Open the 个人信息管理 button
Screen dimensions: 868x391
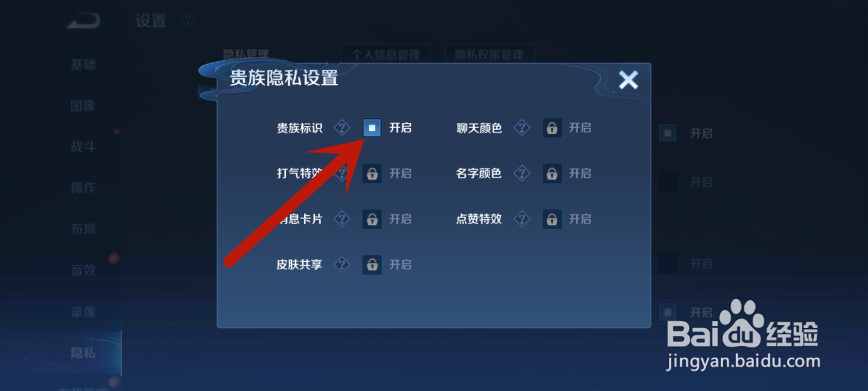(x=386, y=54)
